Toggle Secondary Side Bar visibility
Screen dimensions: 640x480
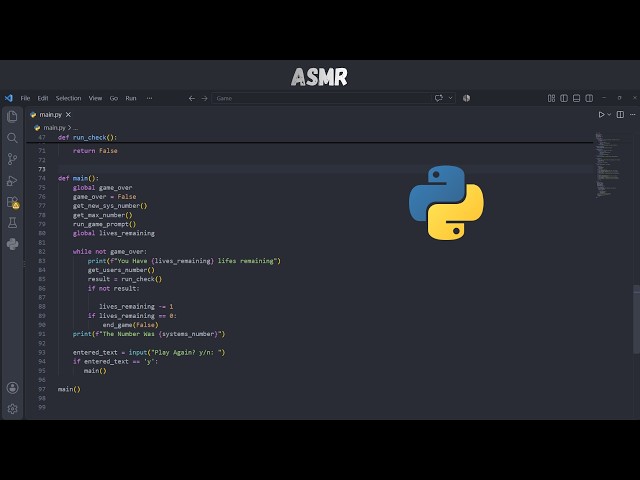pyautogui.click(x=589, y=98)
